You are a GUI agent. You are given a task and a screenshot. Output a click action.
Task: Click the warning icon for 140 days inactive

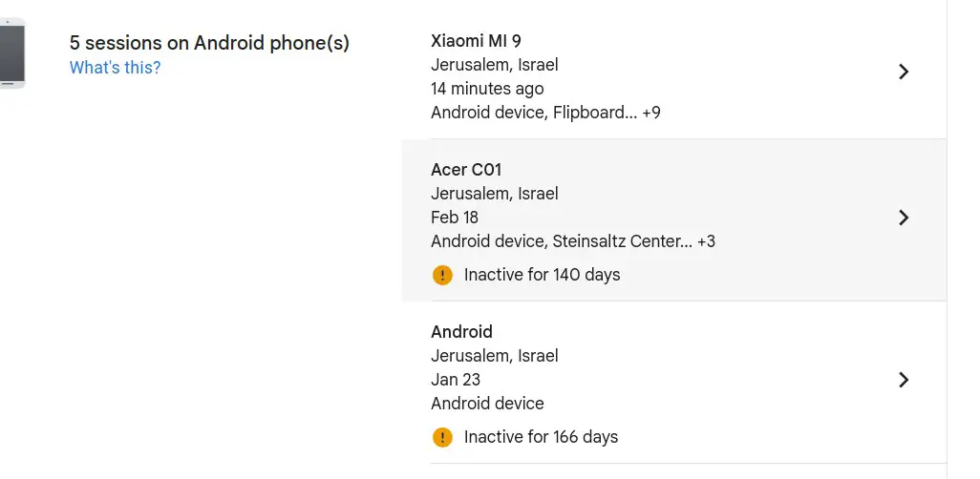click(x=442, y=275)
